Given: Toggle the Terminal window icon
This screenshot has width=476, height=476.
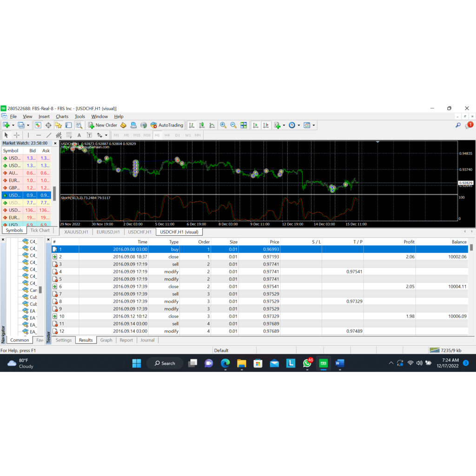Looking at the screenshot, I should click(69, 125).
